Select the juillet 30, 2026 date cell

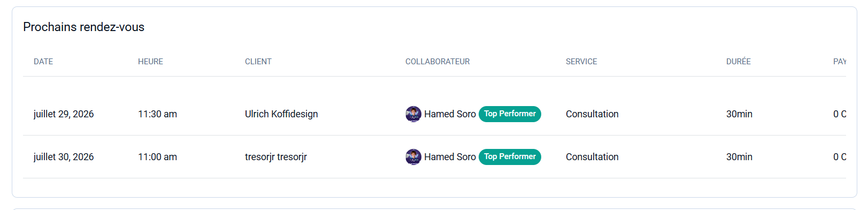[64, 157]
